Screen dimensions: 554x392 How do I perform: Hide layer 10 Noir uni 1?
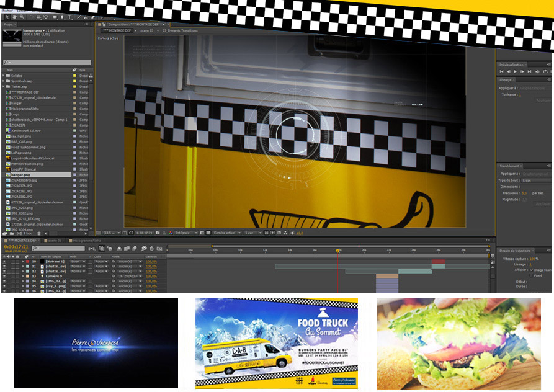tap(4, 261)
